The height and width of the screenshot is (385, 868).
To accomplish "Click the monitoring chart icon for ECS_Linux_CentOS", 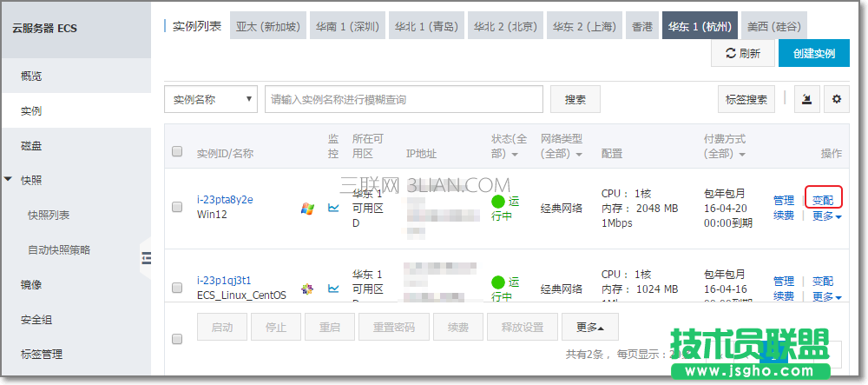I will click(333, 288).
